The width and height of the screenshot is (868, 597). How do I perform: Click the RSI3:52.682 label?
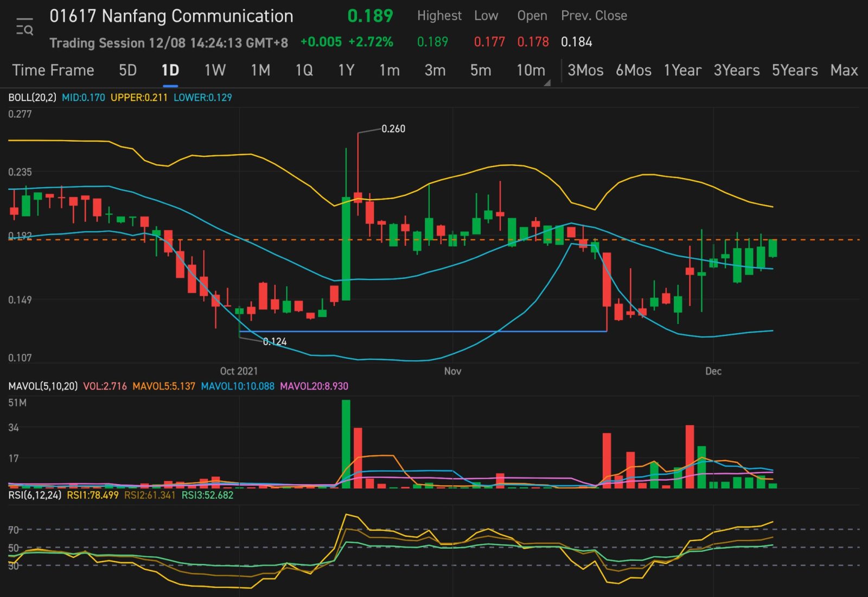207,496
